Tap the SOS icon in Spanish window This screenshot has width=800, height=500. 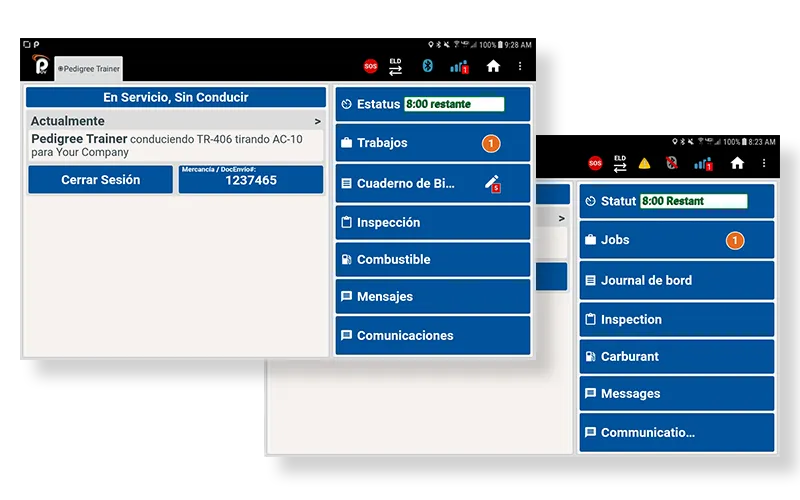click(x=370, y=66)
